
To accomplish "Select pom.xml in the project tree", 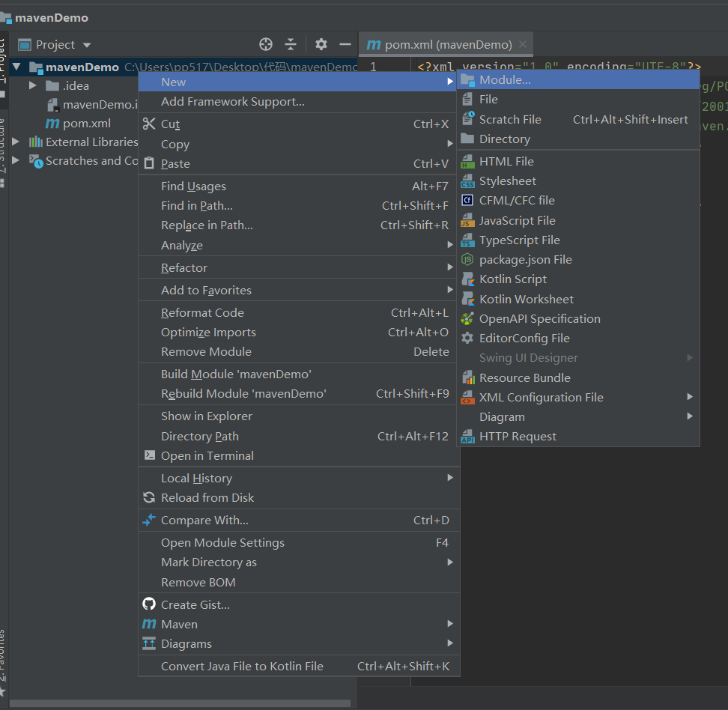I will (87, 124).
